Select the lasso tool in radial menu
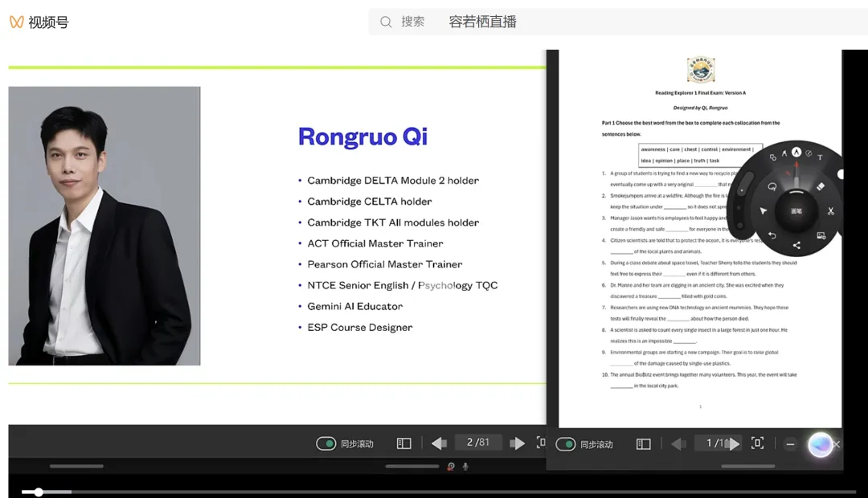 [772, 187]
